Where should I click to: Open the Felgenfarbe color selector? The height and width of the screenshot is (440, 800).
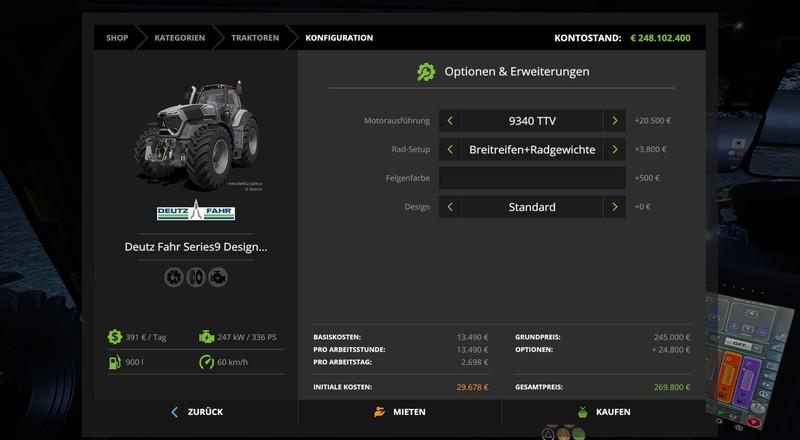[532, 179]
